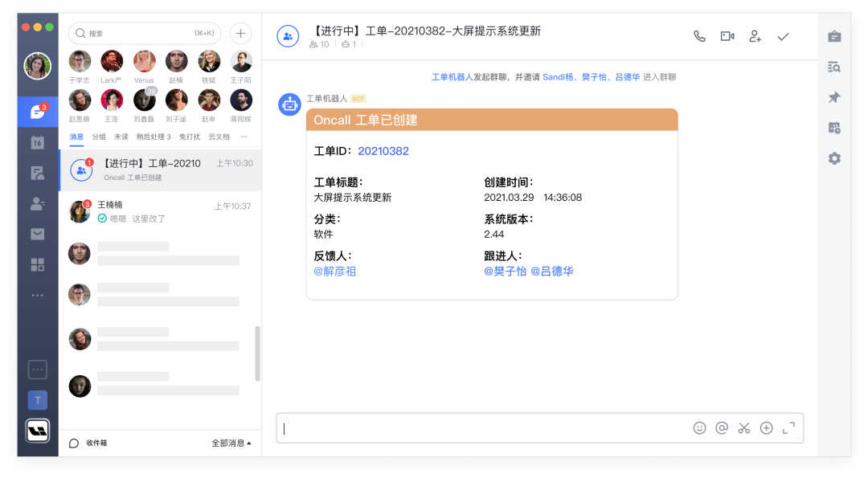
Task: Click the scissors screenshot icon
Action: coord(743,428)
